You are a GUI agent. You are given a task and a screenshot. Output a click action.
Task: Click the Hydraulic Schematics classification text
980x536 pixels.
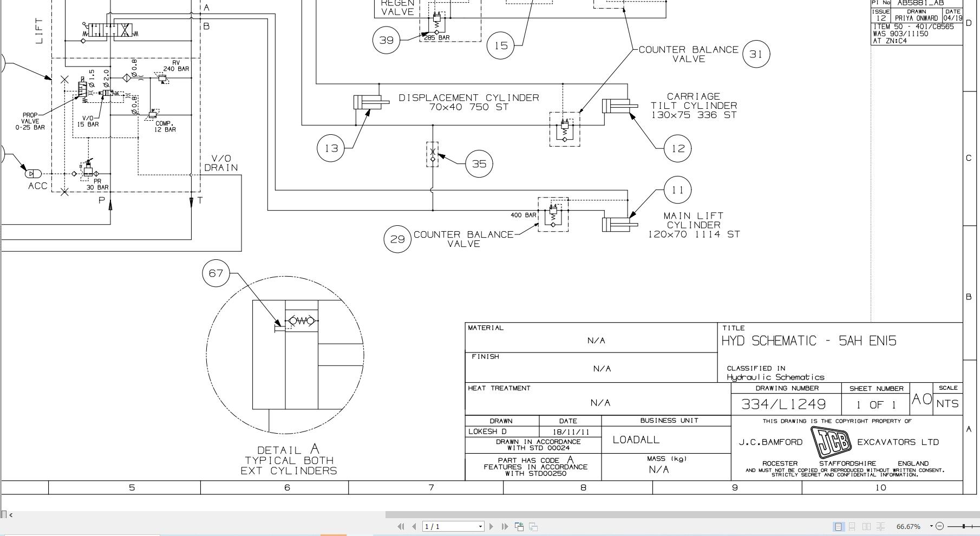[x=775, y=377]
